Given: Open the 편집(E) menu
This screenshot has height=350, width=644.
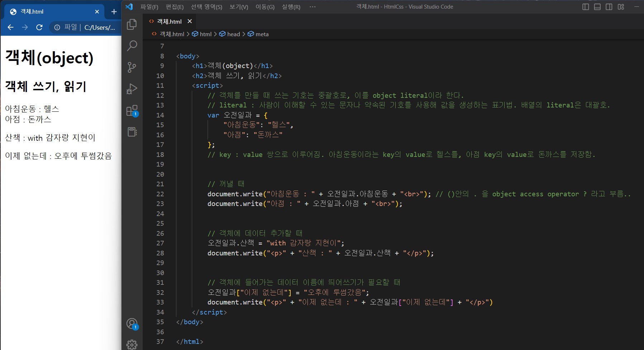Looking at the screenshot, I should click(x=175, y=7).
